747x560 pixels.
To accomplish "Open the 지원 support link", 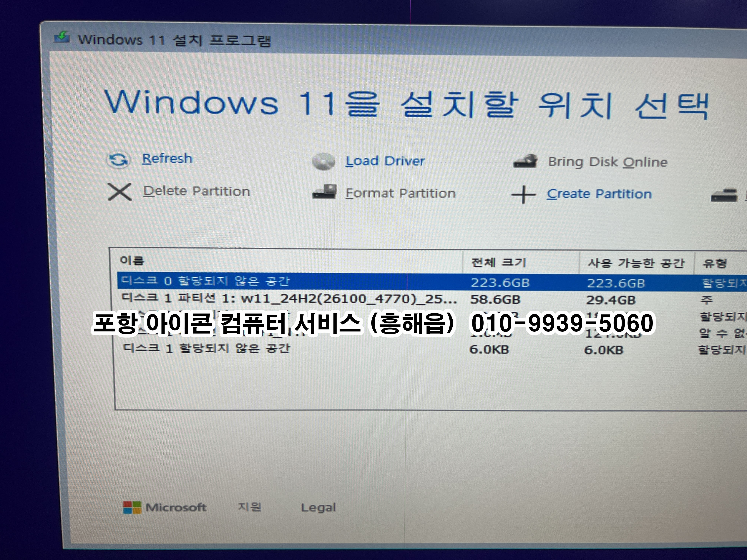I will tap(249, 507).
